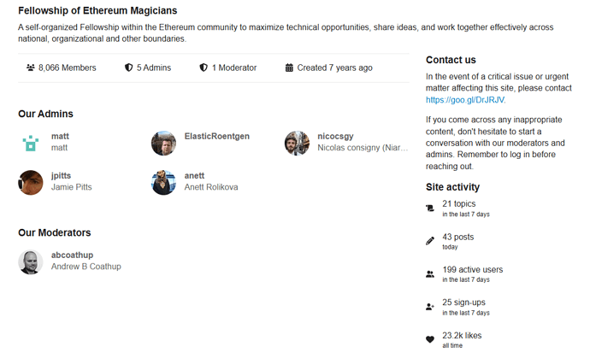Open abcoathup's avatar photo
This screenshot has height=364, width=590.
coord(31,261)
